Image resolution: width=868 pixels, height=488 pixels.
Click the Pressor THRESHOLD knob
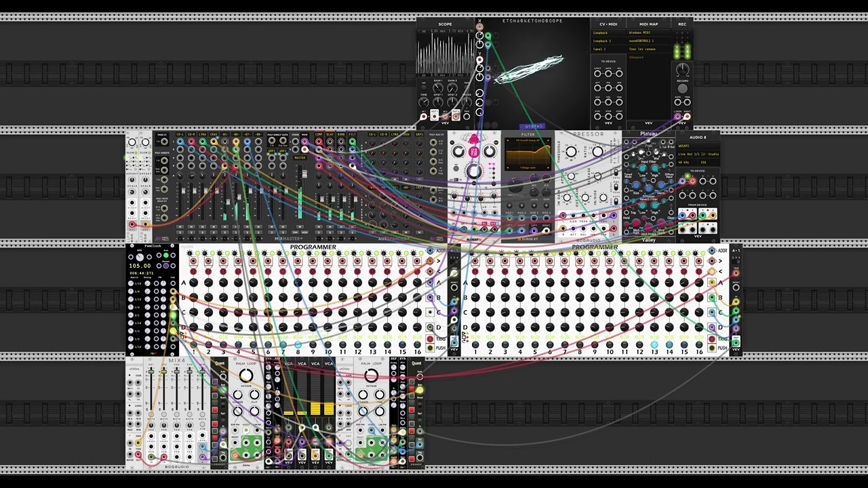(x=571, y=152)
